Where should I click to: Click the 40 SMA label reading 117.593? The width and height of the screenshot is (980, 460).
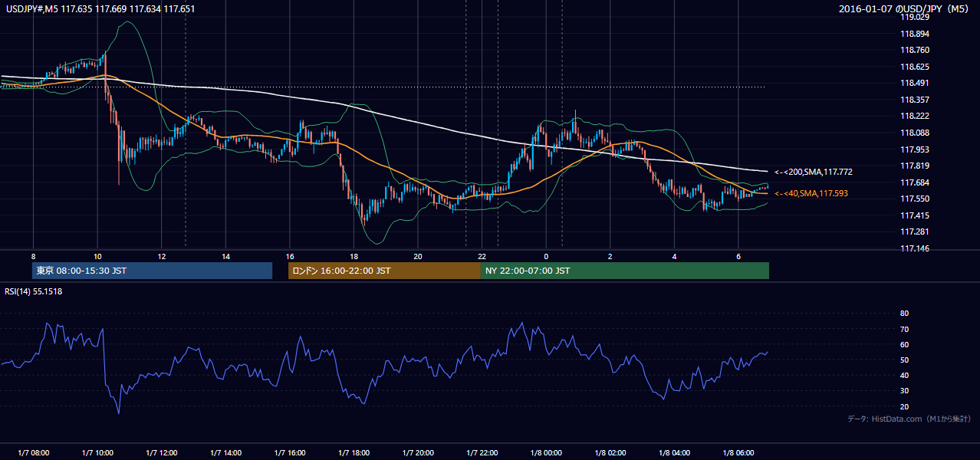tap(811, 194)
